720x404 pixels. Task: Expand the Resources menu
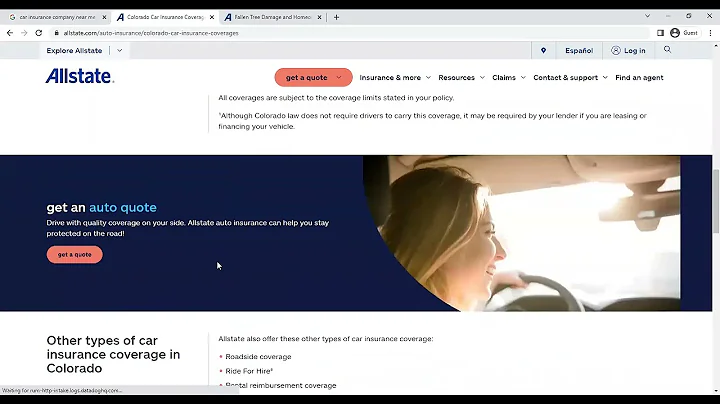coord(461,78)
